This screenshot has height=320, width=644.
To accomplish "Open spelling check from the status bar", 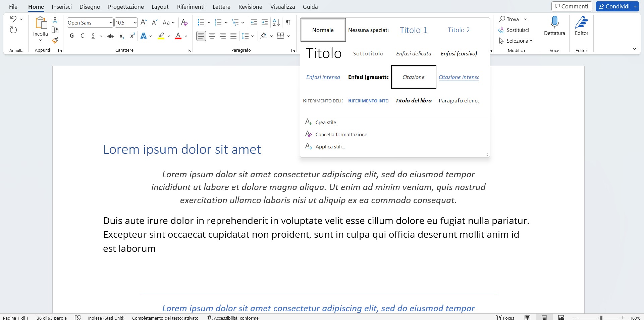I will point(77,318).
